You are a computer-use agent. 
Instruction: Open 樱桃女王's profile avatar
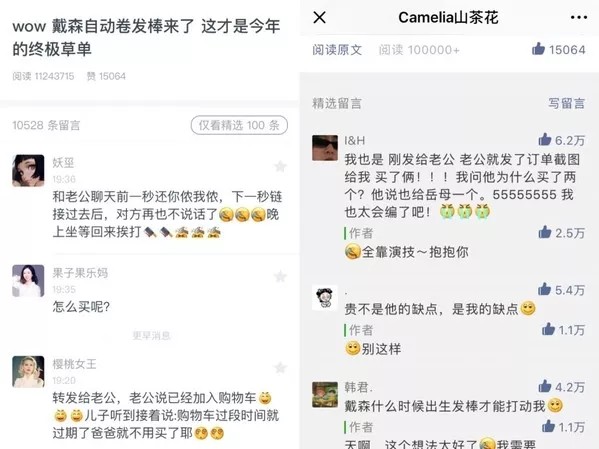(28, 372)
